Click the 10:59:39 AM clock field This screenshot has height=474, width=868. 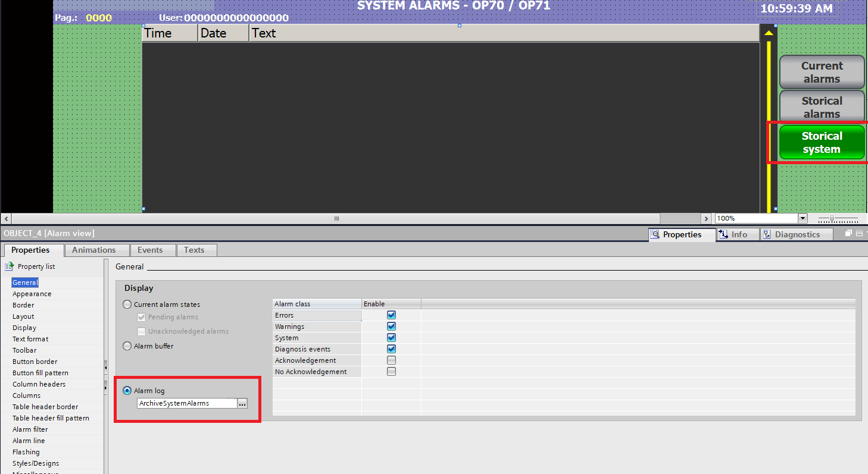[797, 8]
